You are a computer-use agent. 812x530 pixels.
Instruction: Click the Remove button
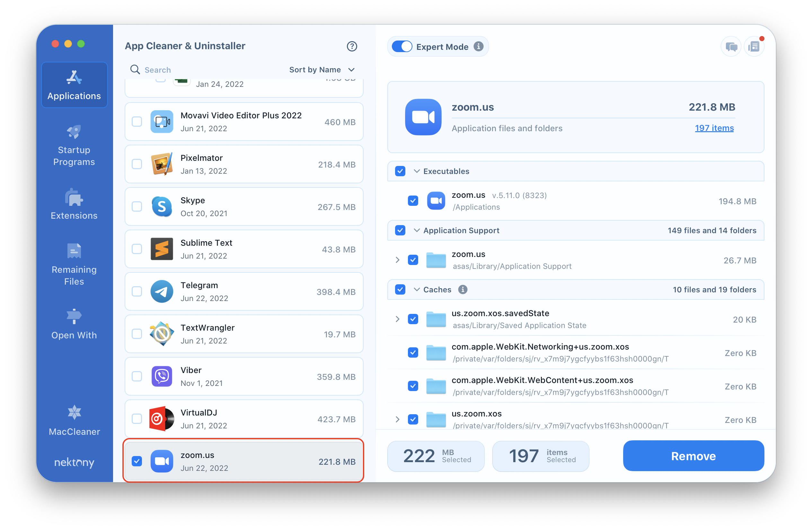click(x=693, y=456)
